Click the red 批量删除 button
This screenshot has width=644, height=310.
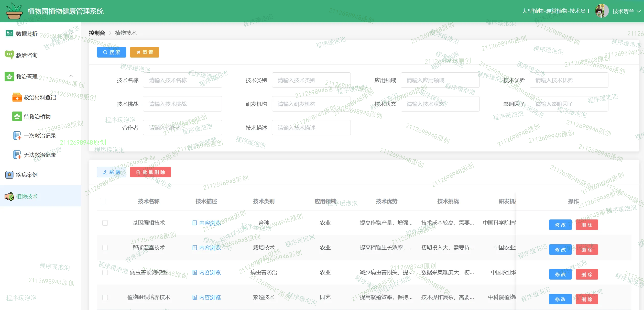pos(150,172)
